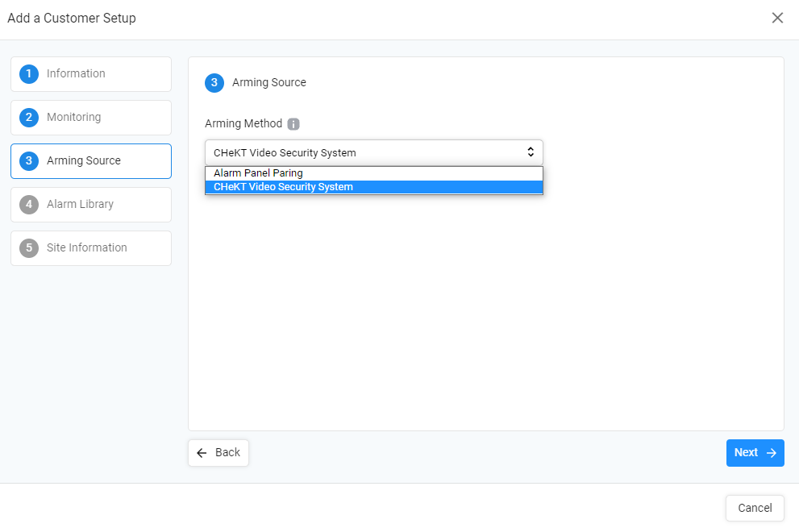This screenshot has width=799, height=532.
Task: Click the step 1 number badge
Action: click(x=29, y=74)
